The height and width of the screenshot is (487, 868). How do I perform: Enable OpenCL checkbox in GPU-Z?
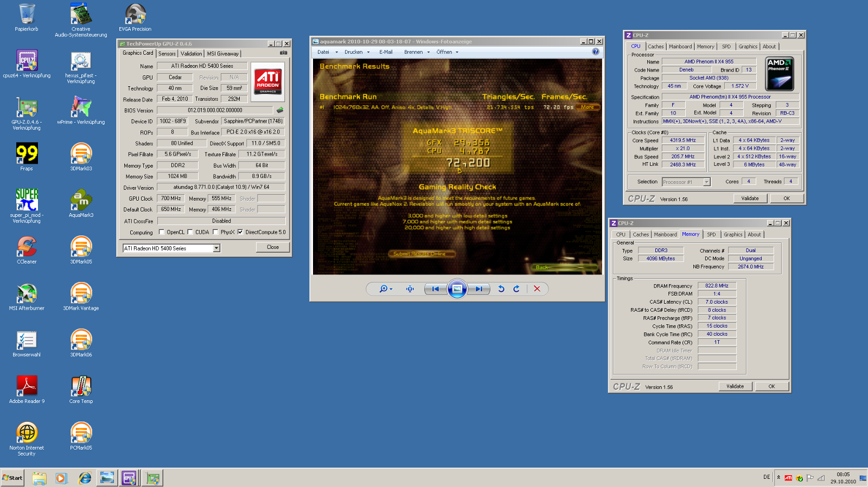(x=161, y=232)
